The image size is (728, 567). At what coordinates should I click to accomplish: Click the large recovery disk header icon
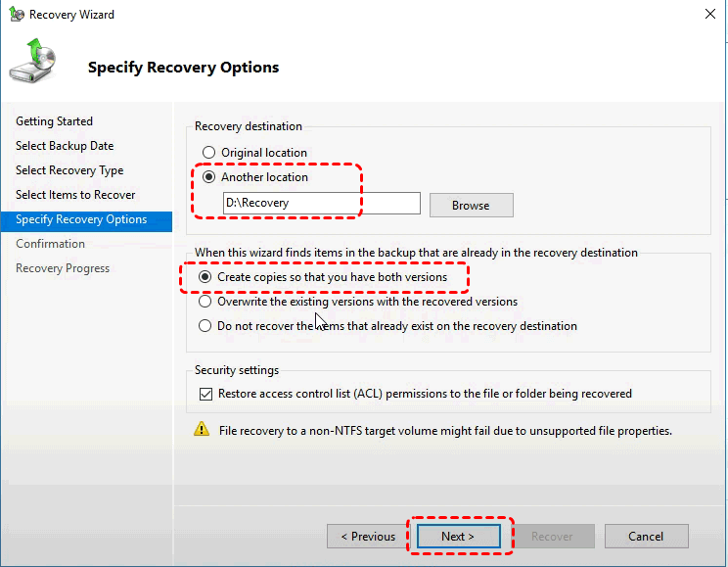[x=32, y=62]
